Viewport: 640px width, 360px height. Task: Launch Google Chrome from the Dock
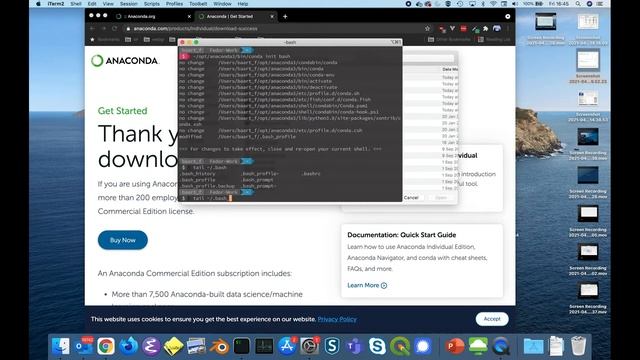point(106,346)
